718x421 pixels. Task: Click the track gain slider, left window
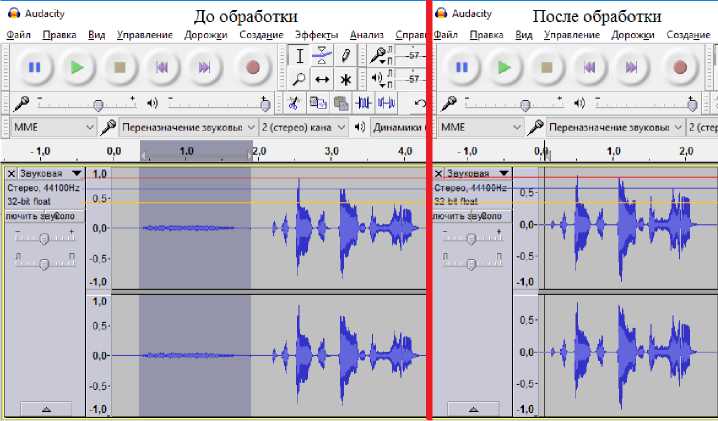[44, 238]
